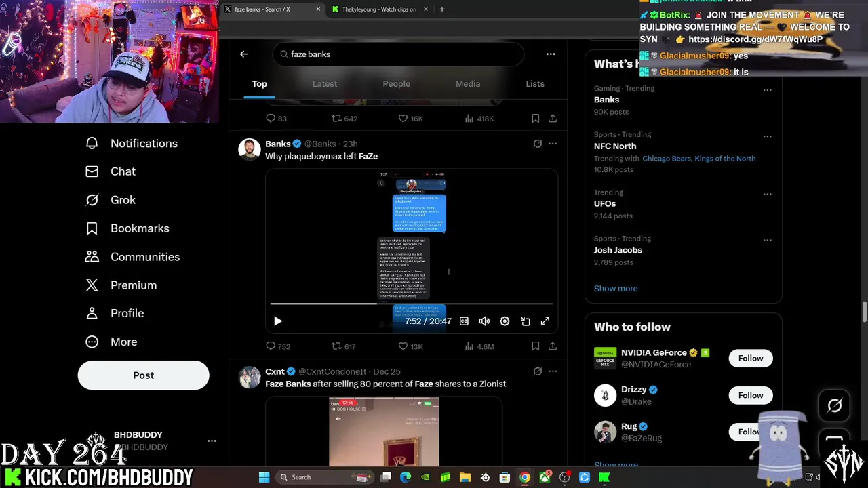This screenshot has height=488, width=868.
Task: Open Google Chrome from taskbar
Action: tap(525, 478)
